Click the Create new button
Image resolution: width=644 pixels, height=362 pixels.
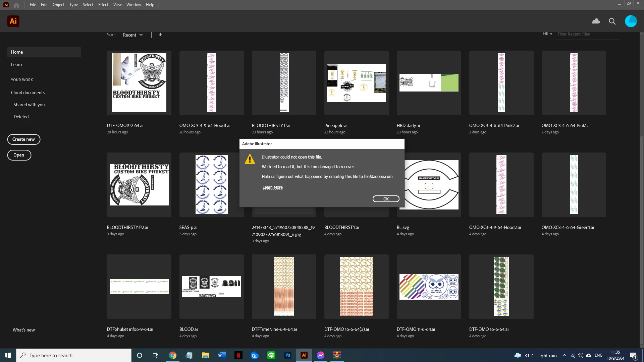click(23, 139)
